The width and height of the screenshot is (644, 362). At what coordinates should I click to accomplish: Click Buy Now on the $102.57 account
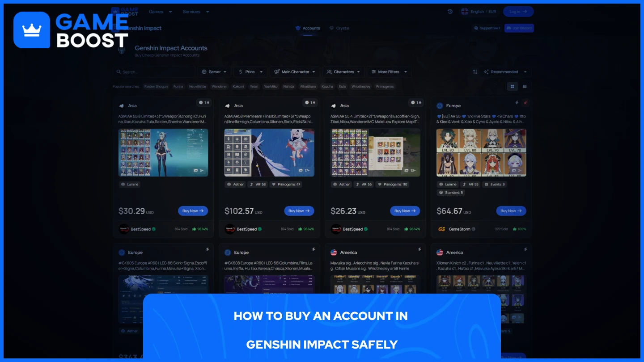(299, 210)
